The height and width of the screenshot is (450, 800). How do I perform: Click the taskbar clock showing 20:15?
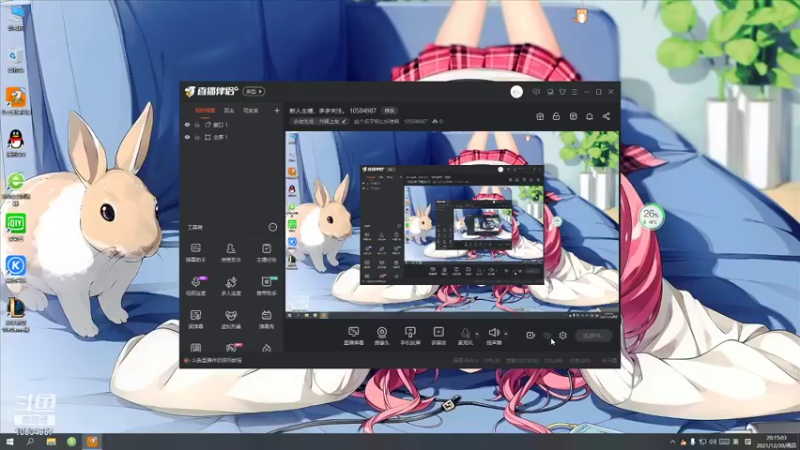point(776,442)
